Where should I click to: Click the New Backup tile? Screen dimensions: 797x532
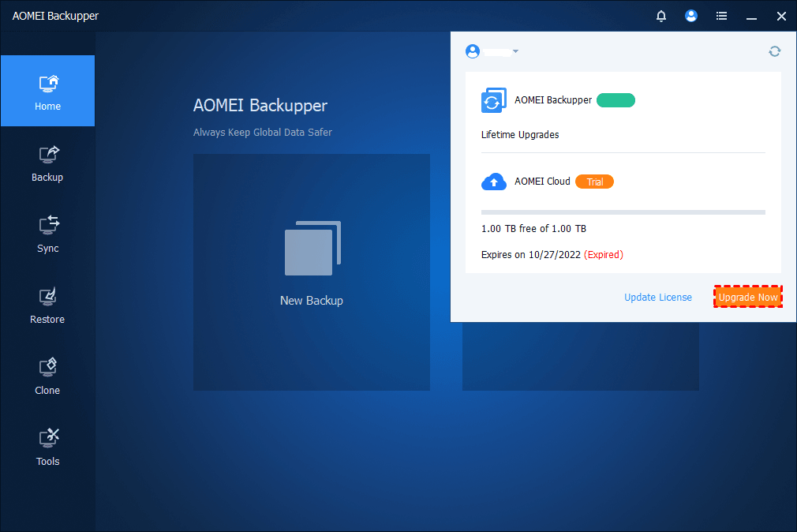[x=312, y=272]
